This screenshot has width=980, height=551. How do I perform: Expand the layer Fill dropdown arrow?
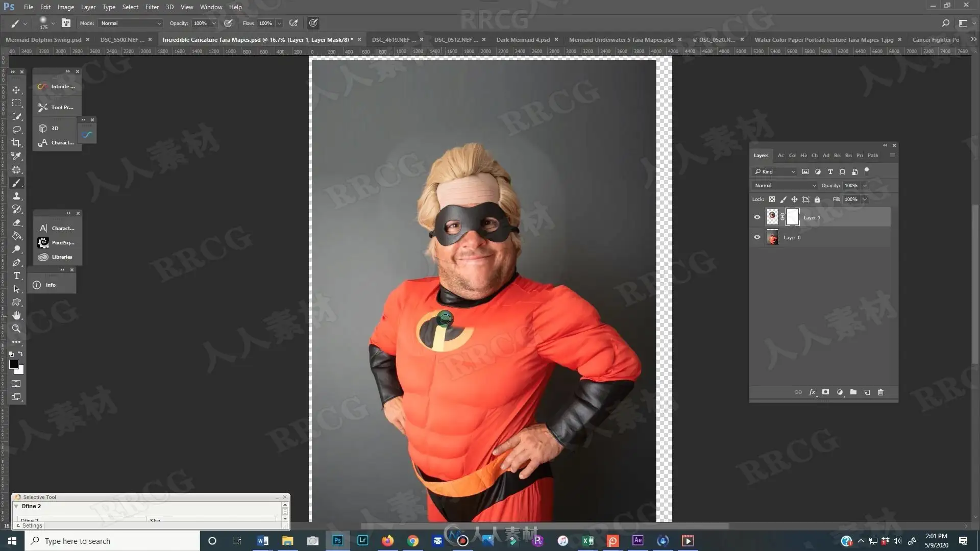click(865, 199)
